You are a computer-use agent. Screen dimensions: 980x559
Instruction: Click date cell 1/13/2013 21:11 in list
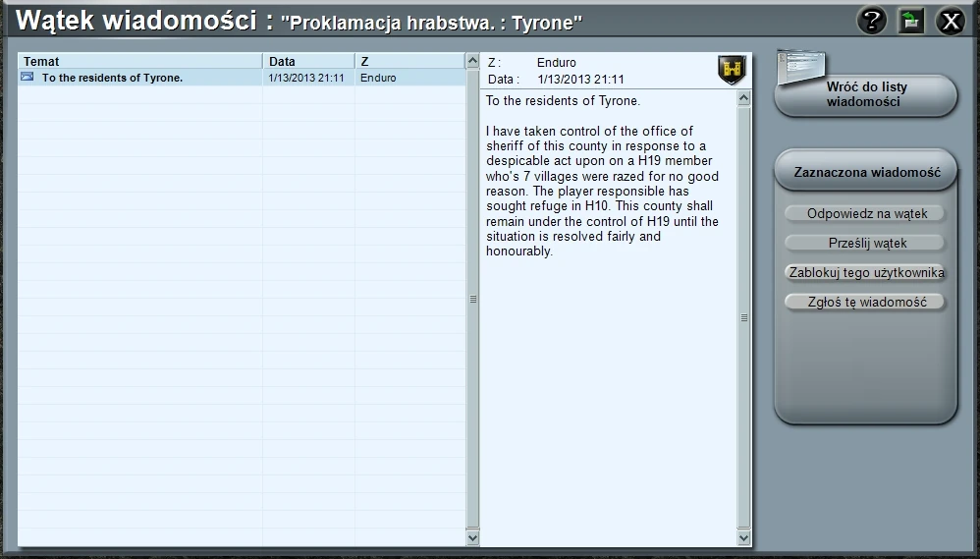point(306,78)
